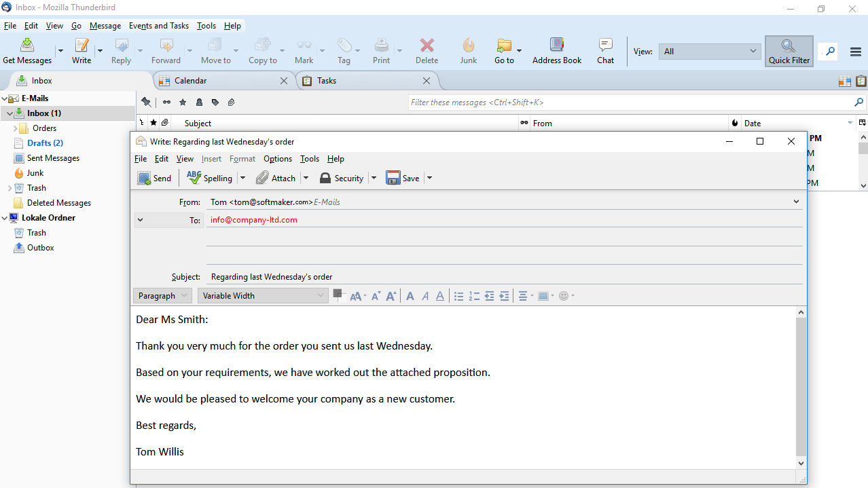
Task: Collapse the E-Mails account tree
Action: pos(4,98)
